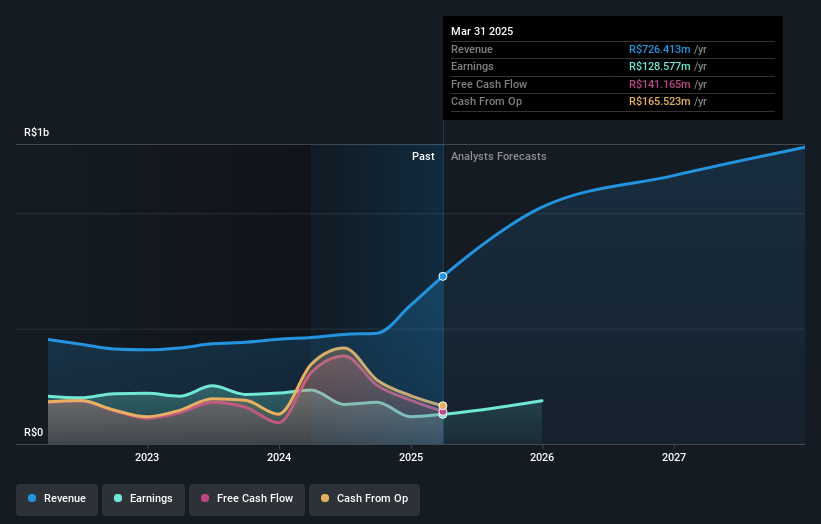Screen dimensions: 821x524
Task: Click the R$1b y-axis label
Action: (37, 132)
